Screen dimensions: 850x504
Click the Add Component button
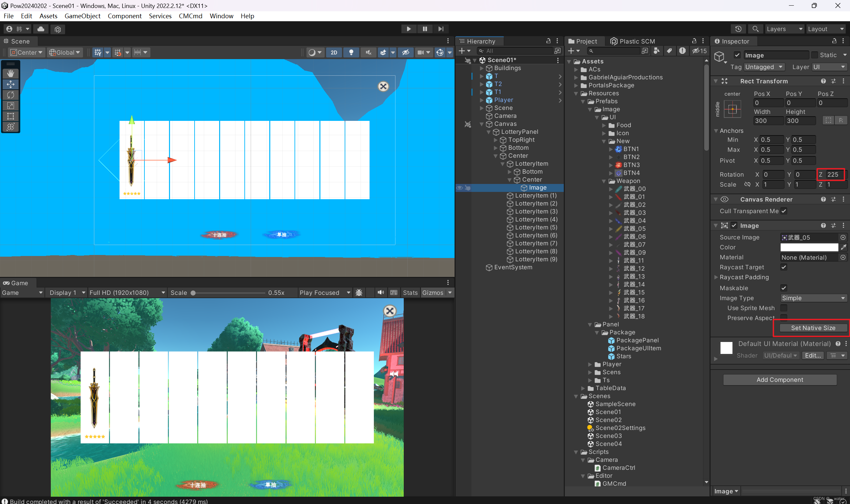pyautogui.click(x=779, y=379)
